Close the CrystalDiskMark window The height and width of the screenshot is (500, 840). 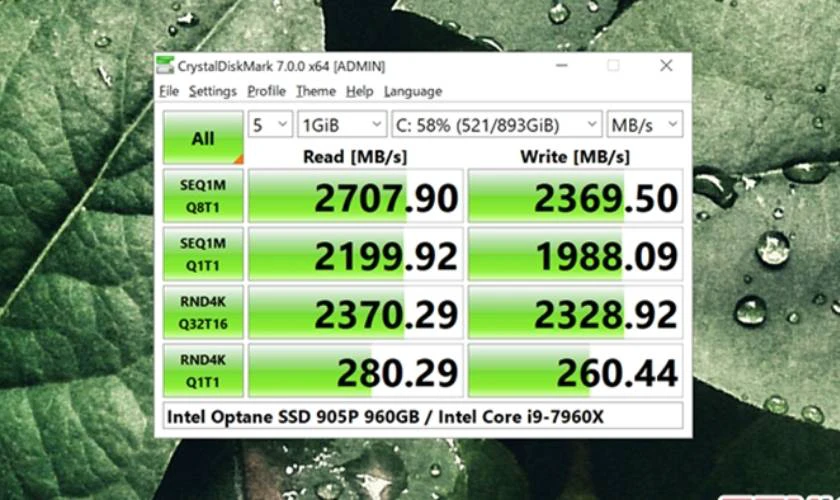666,65
